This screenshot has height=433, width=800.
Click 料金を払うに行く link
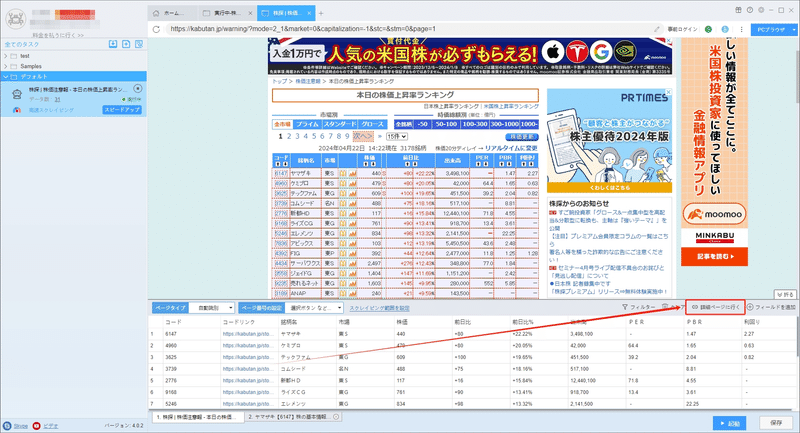pyautogui.click(x=58, y=35)
